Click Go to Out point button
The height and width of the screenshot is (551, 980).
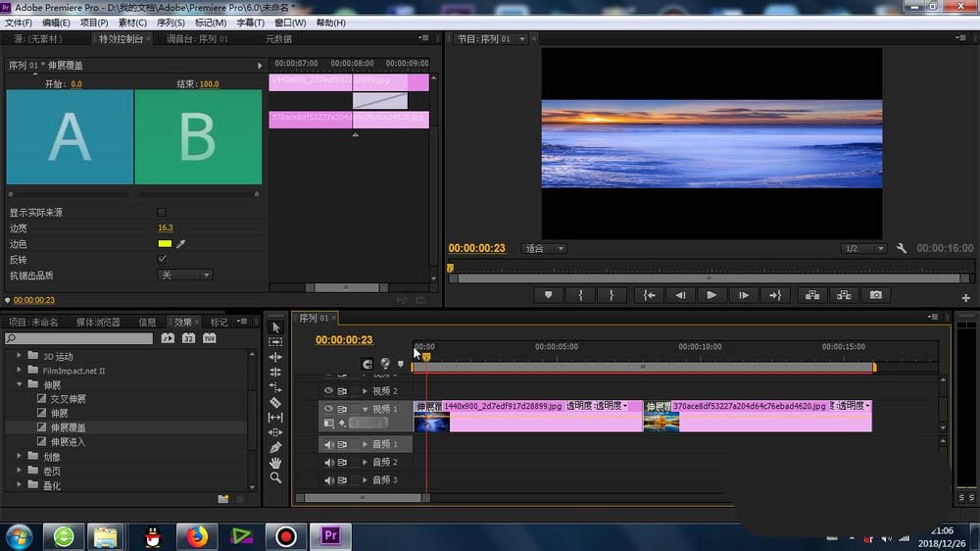tap(775, 295)
